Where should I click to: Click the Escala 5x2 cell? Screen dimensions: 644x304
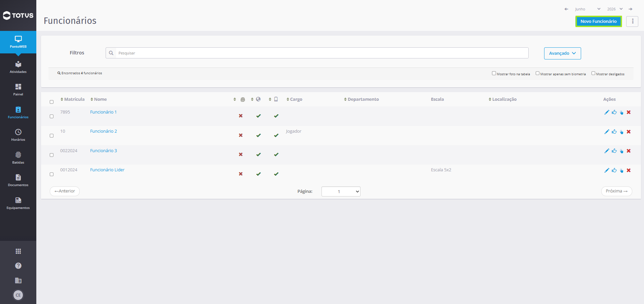pos(441,170)
